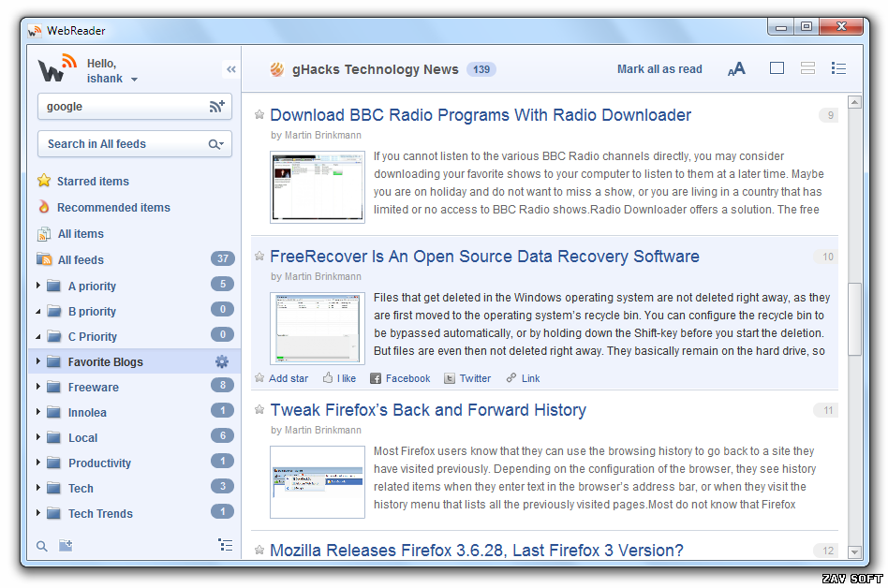This screenshot has width=888, height=588.
Task: Star the Mozilla Releases Firefox article
Action: pos(259,551)
